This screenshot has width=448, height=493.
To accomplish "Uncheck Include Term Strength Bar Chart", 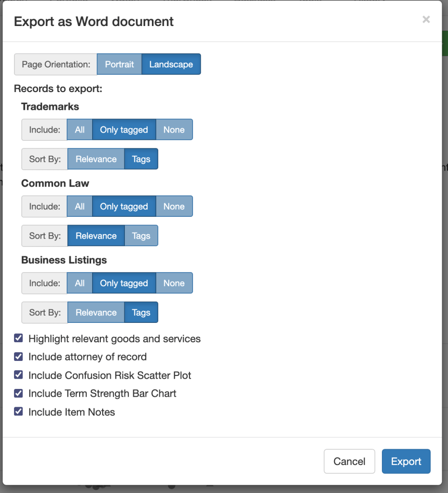I will coord(18,393).
